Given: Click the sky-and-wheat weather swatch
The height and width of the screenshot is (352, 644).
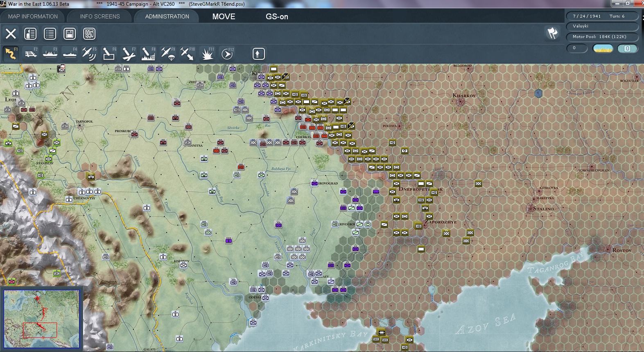Looking at the screenshot, I should 603,48.
